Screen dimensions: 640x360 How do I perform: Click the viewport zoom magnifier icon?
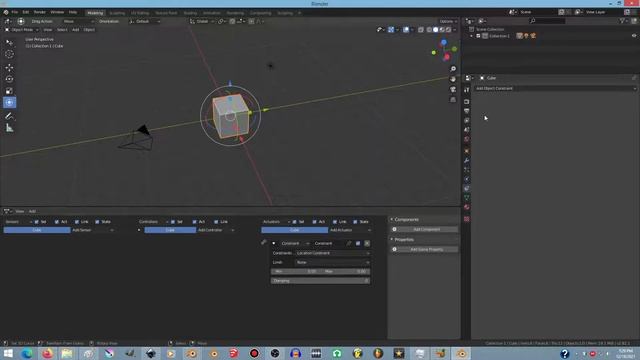click(x=453, y=69)
